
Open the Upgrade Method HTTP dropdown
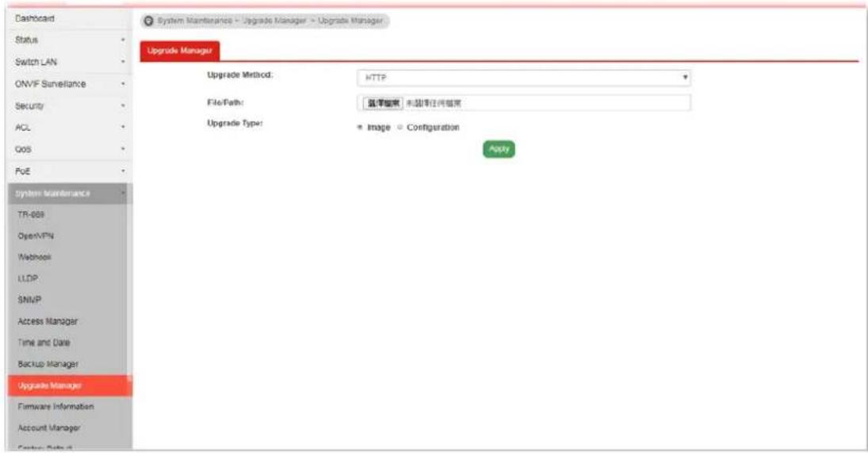pos(524,78)
